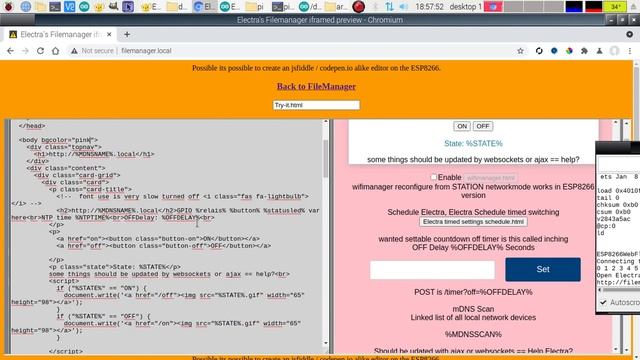Screen dimensions: 640x360
Task: Open Electra timed settings schedule.html
Action: point(473,222)
